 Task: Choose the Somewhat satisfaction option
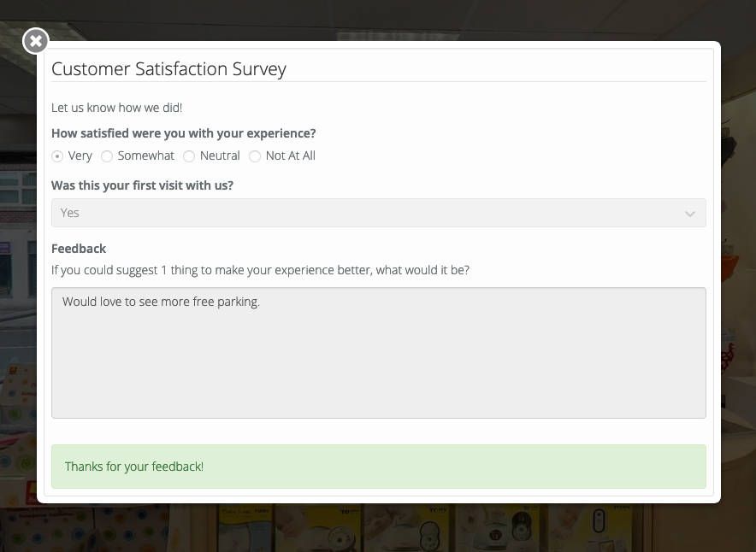[x=107, y=156]
